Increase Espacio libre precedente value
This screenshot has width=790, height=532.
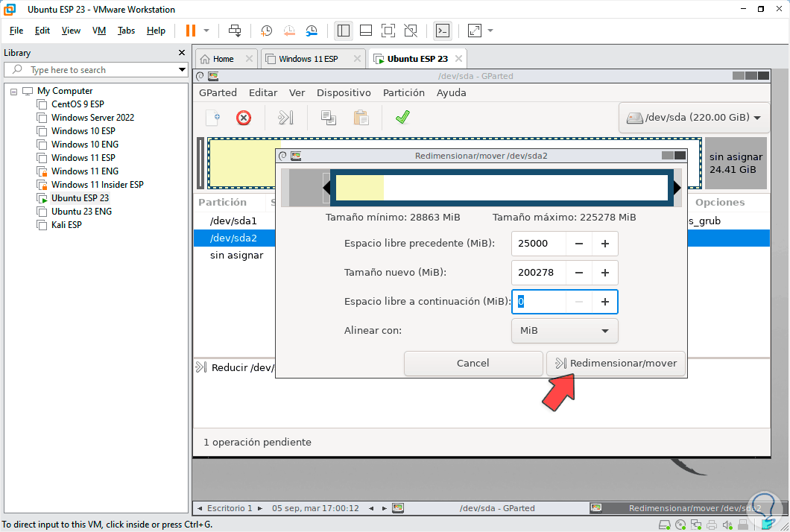pos(605,244)
